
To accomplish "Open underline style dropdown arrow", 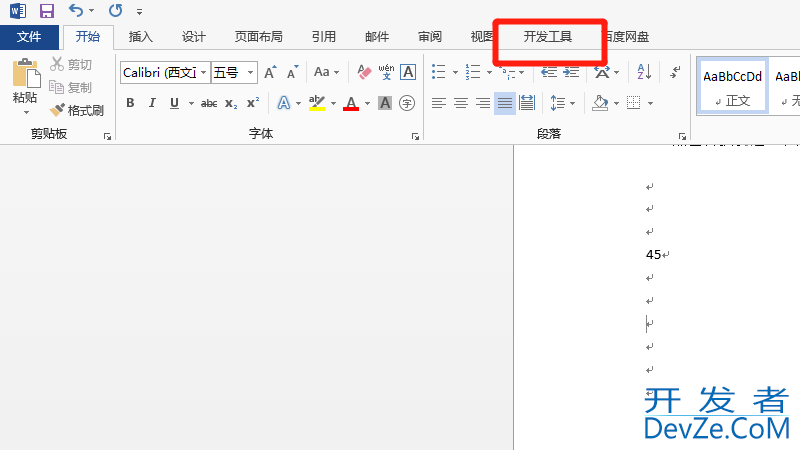I will [x=191, y=104].
